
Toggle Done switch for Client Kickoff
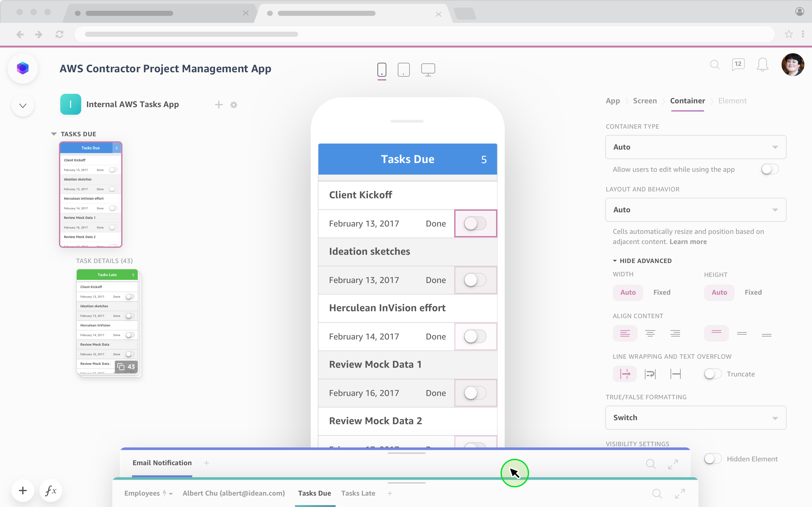click(475, 224)
